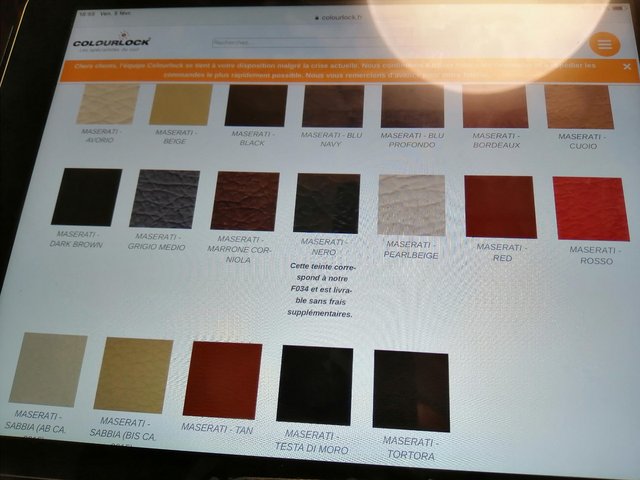Click the 'MASERATI - BEIGE' label
640x480 pixels.
point(175,137)
